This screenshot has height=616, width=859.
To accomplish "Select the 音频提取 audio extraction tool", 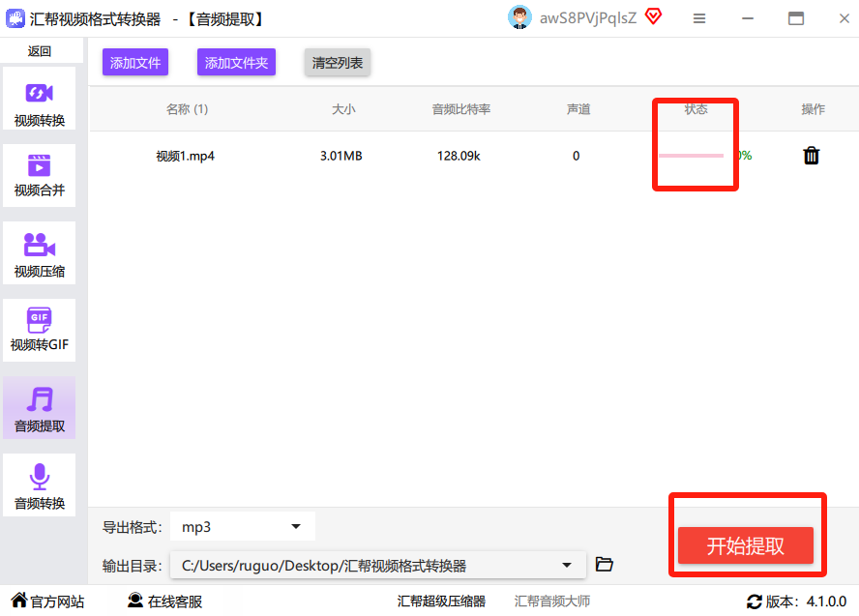I will (40, 408).
